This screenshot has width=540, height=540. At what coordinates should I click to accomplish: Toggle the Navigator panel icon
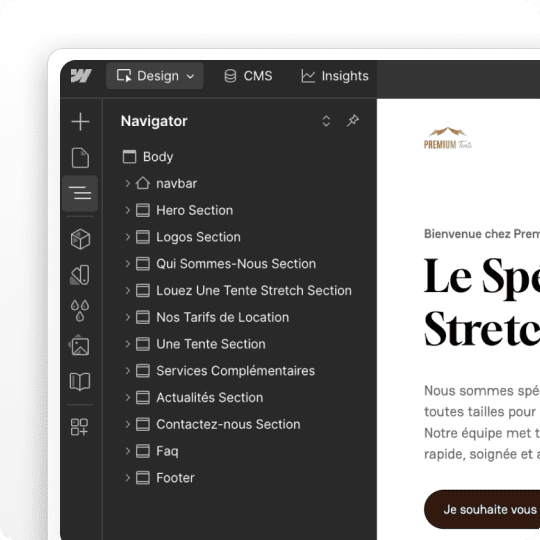[80, 193]
